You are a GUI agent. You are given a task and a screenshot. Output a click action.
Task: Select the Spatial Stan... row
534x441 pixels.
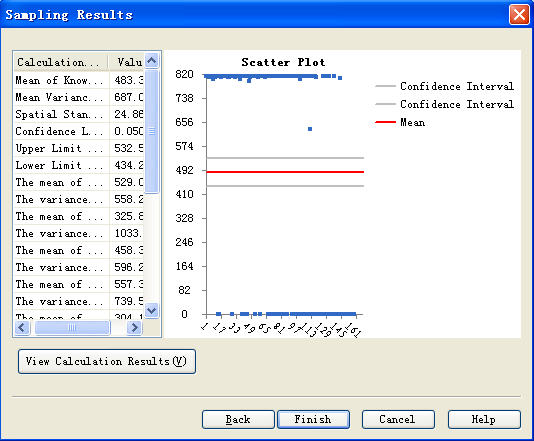click(x=78, y=114)
